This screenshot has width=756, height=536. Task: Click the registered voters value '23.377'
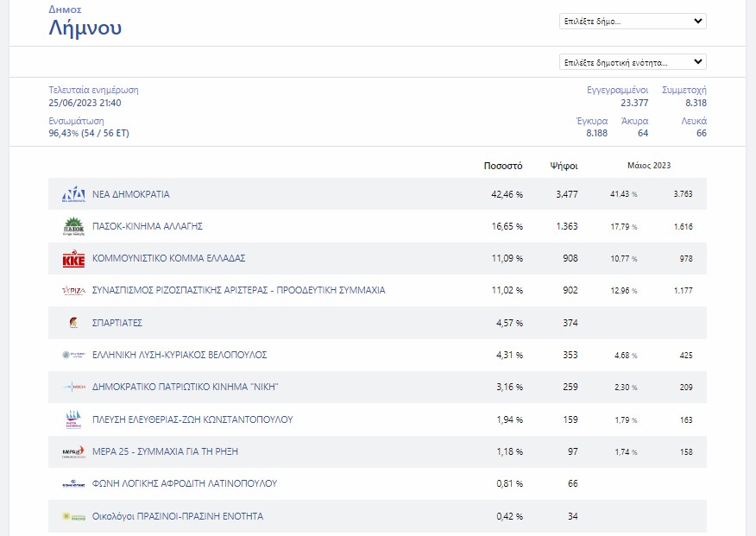click(634, 103)
